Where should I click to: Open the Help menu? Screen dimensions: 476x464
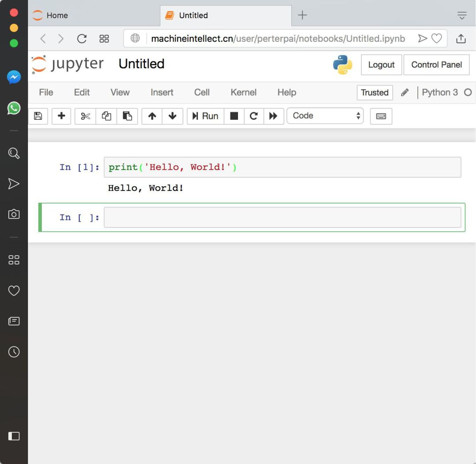click(x=287, y=92)
